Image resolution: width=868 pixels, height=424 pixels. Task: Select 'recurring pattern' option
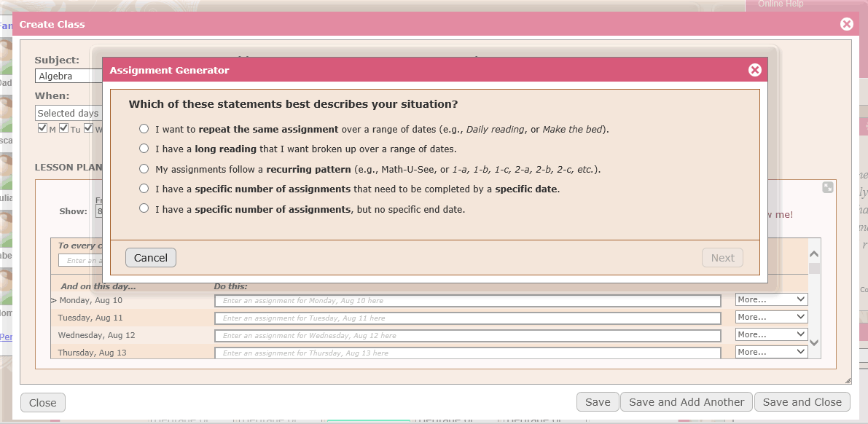[144, 168]
